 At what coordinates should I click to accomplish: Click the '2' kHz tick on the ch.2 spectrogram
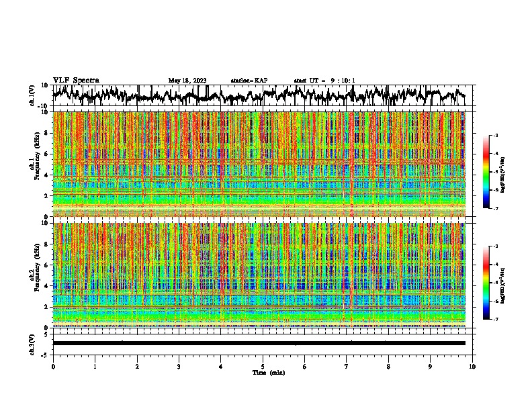coord(46,307)
